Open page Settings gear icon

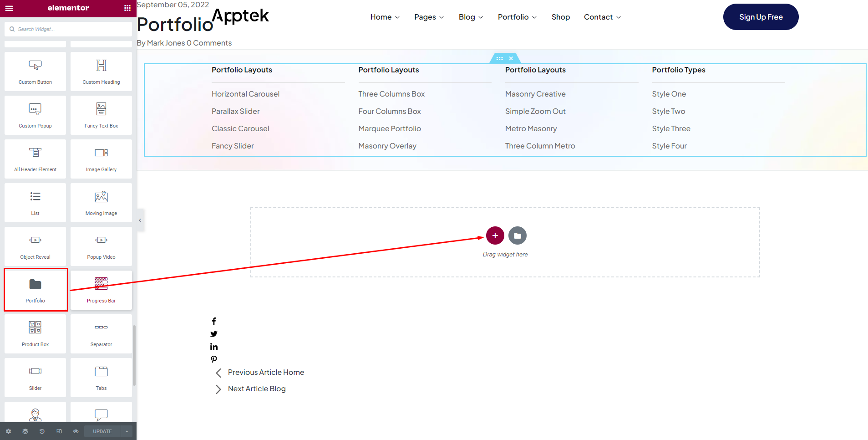click(8, 431)
